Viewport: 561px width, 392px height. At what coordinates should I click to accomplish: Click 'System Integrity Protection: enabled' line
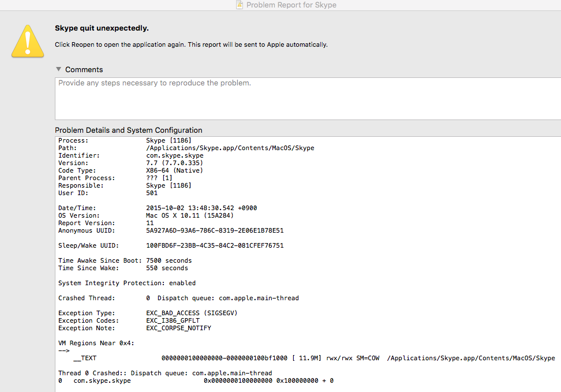(x=127, y=283)
